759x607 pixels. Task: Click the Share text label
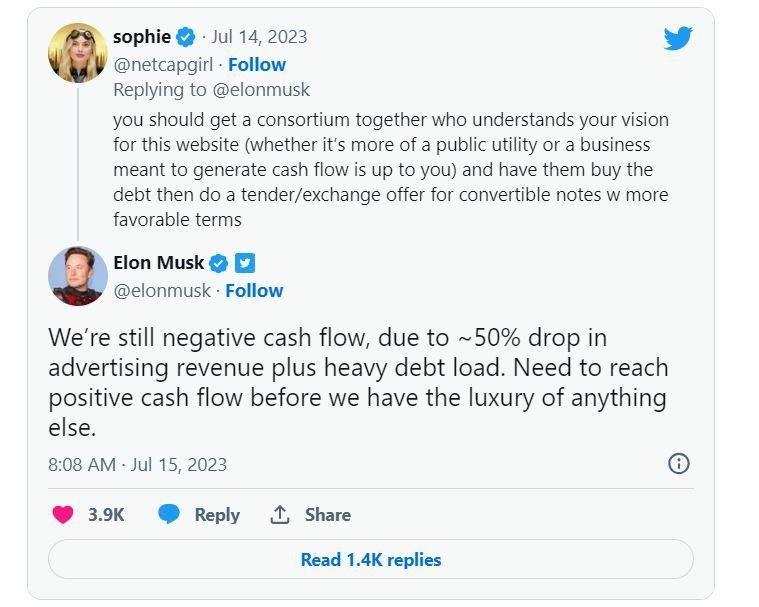328,514
